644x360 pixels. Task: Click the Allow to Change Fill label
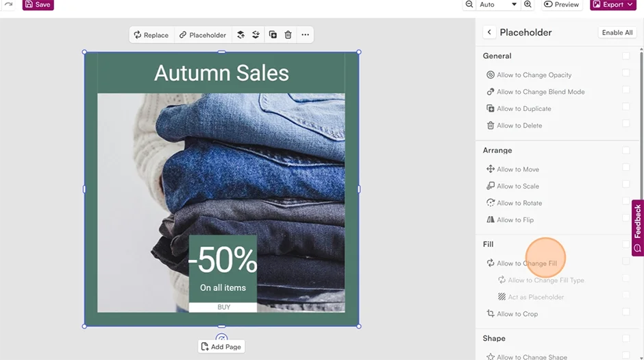tap(527, 263)
